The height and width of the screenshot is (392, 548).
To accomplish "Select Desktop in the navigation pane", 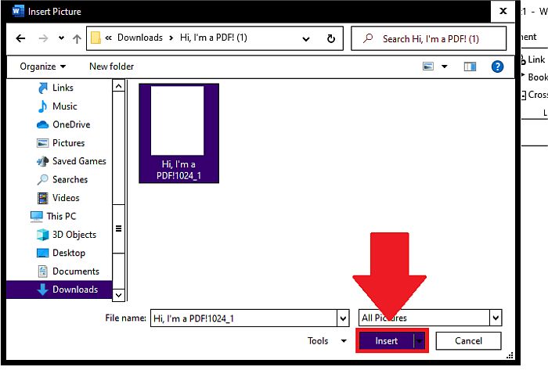I will 61,253.
